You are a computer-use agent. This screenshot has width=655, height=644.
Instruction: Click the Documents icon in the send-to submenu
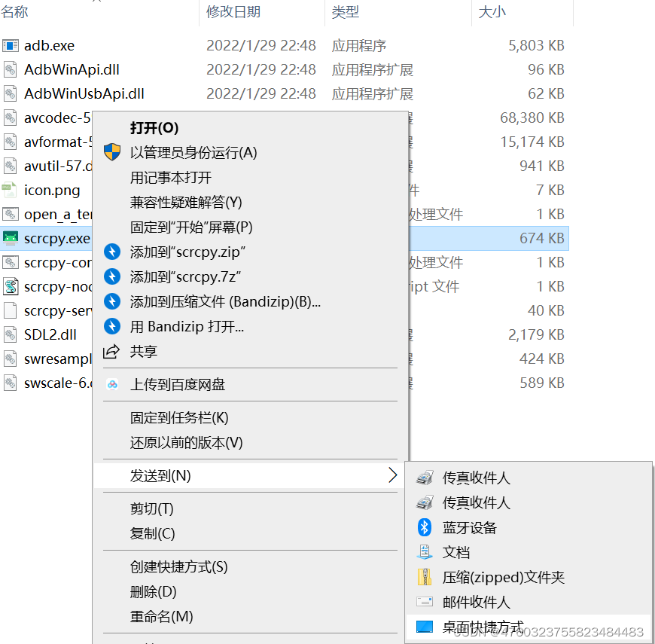coord(425,552)
